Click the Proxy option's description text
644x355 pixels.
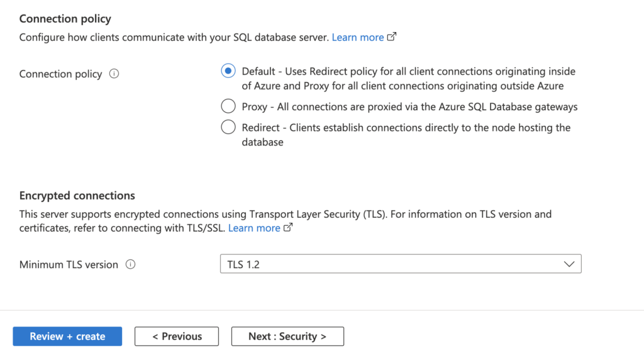coord(409,107)
